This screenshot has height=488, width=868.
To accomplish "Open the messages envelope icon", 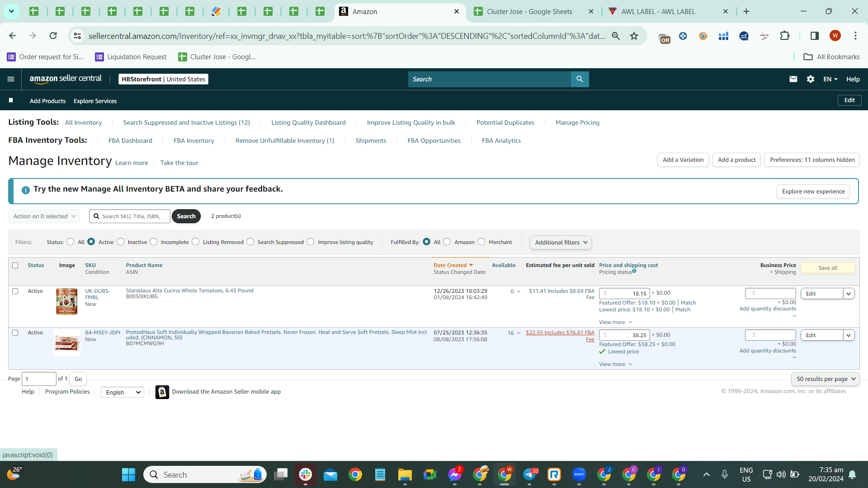I will 793,79.
